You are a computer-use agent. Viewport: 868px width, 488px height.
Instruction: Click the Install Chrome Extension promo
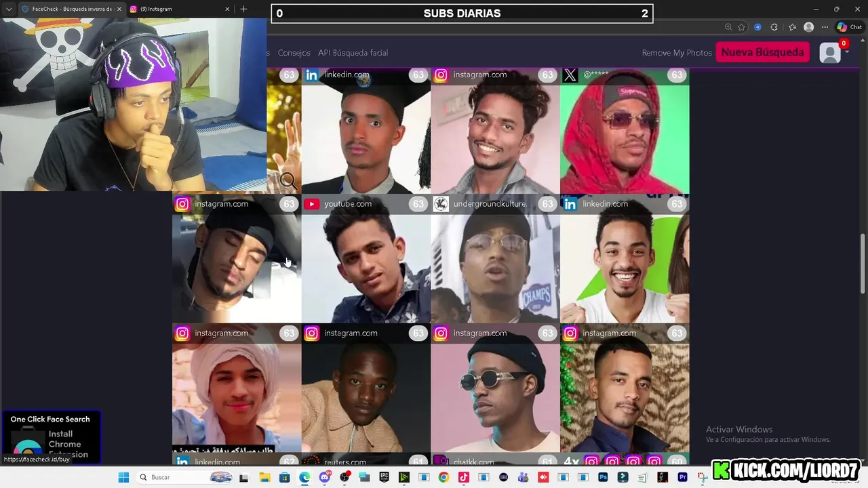coord(51,437)
